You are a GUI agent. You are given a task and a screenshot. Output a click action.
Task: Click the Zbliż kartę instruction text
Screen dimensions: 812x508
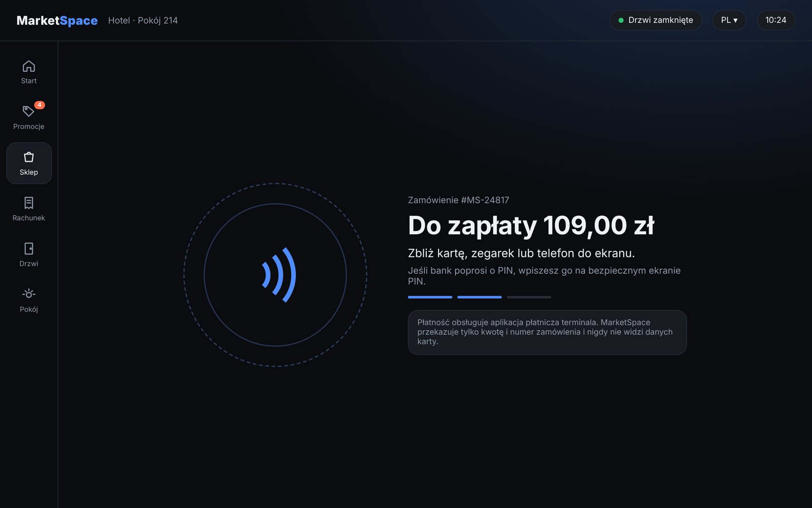[x=521, y=253]
